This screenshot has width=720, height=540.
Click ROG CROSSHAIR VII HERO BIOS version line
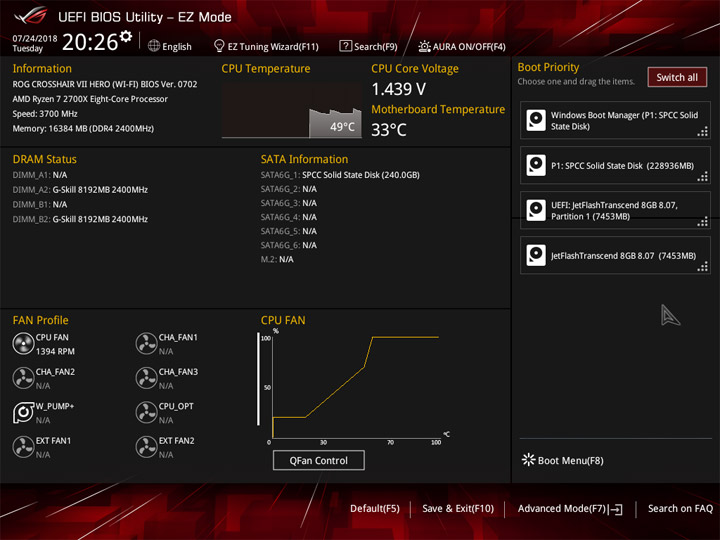tap(105, 84)
